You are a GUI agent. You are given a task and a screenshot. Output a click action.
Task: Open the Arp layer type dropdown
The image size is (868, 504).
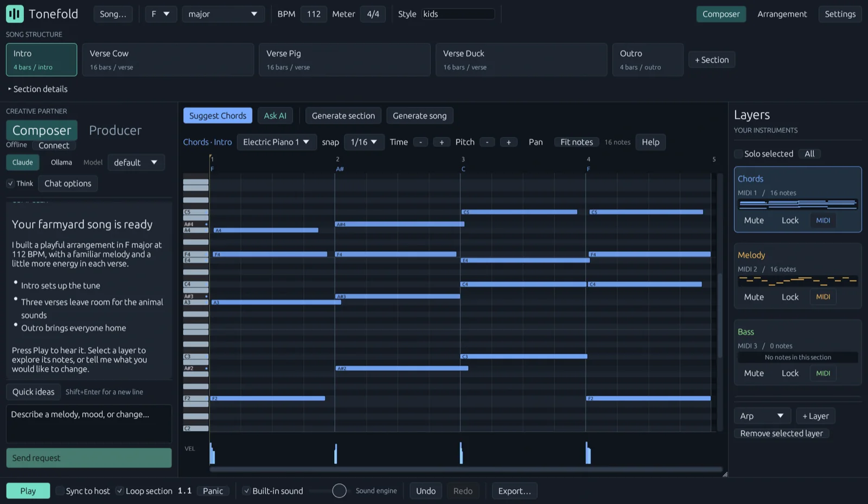(x=762, y=416)
